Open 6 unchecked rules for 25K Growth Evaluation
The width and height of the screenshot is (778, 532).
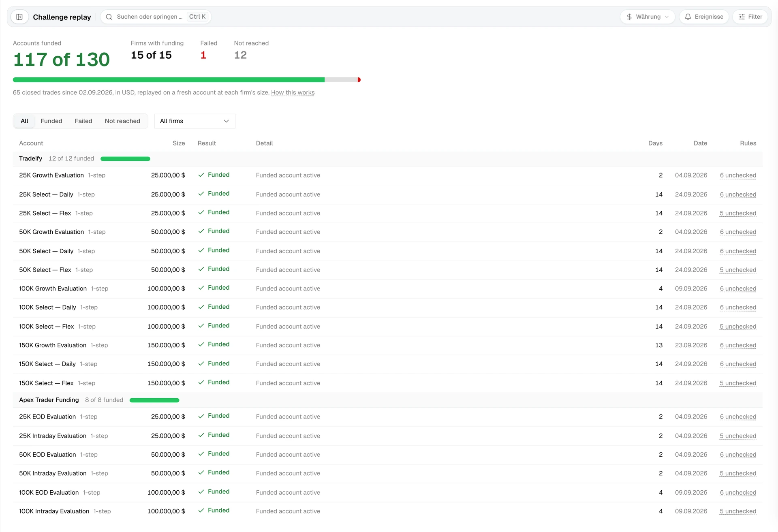pyautogui.click(x=738, y=175)
